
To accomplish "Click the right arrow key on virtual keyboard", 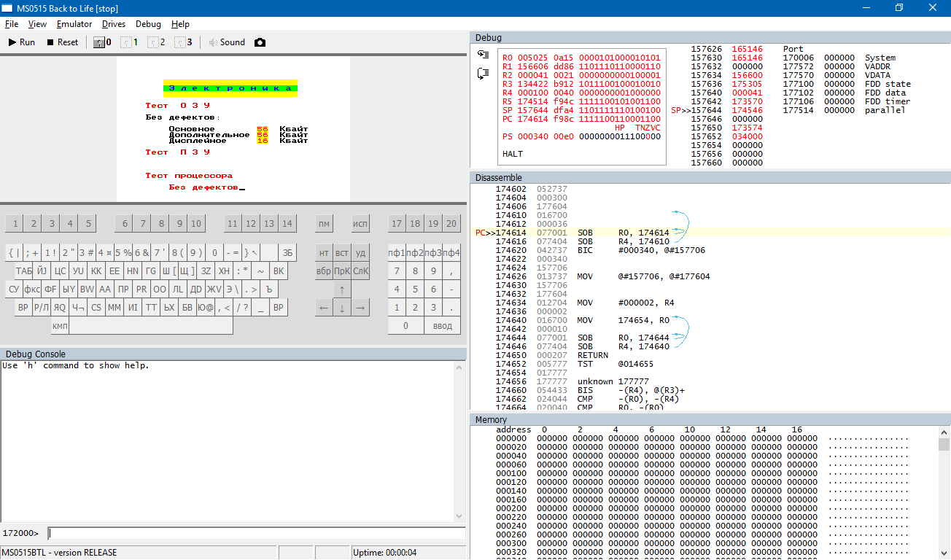I will coord(360,308).
